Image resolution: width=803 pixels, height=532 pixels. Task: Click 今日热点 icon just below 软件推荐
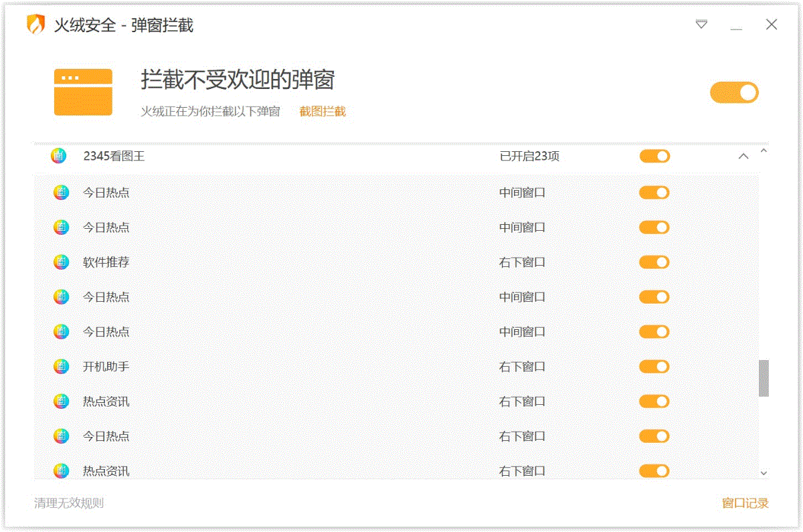[x=61, y=297]
